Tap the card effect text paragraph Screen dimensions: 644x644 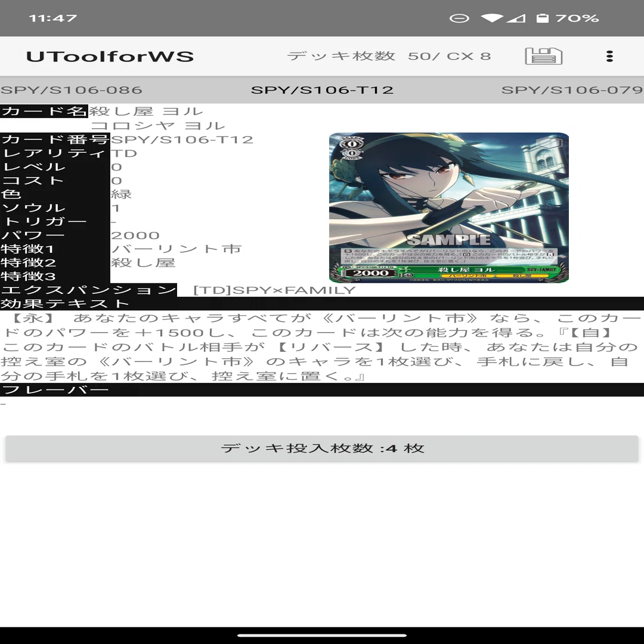(x=322, y=346)
